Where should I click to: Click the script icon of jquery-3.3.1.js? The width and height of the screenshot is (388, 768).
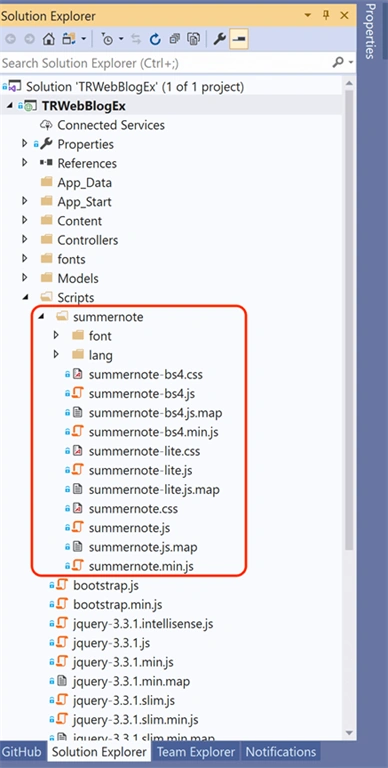62,643
